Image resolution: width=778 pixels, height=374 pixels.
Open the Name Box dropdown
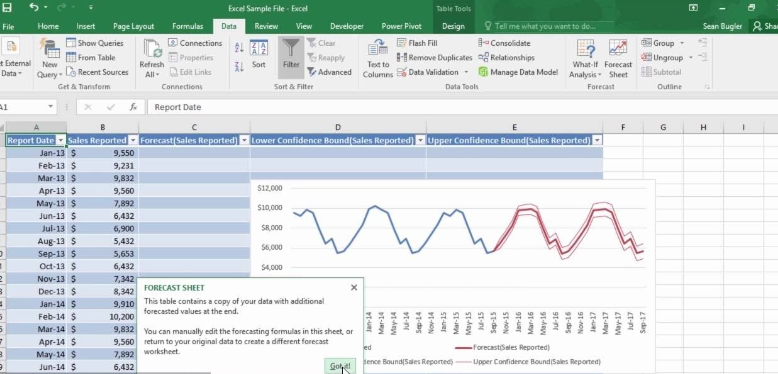tap(51, 107)
